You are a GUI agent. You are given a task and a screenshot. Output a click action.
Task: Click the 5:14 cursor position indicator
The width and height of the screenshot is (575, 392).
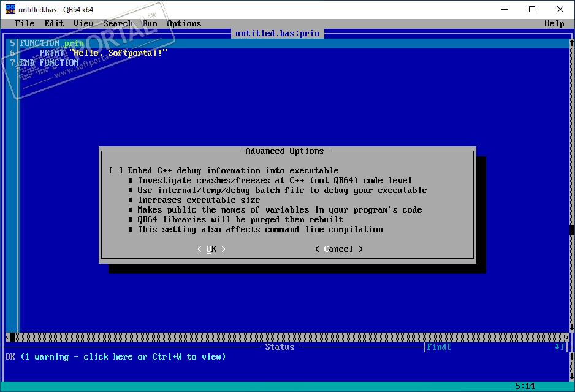click(x=525, y=386)
